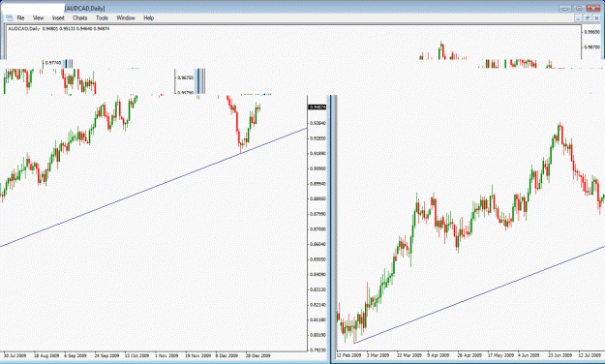The width and height of the screenshot is (605, 364).
Task: Open the Charts menu
Action: click(x=80, y=17)
